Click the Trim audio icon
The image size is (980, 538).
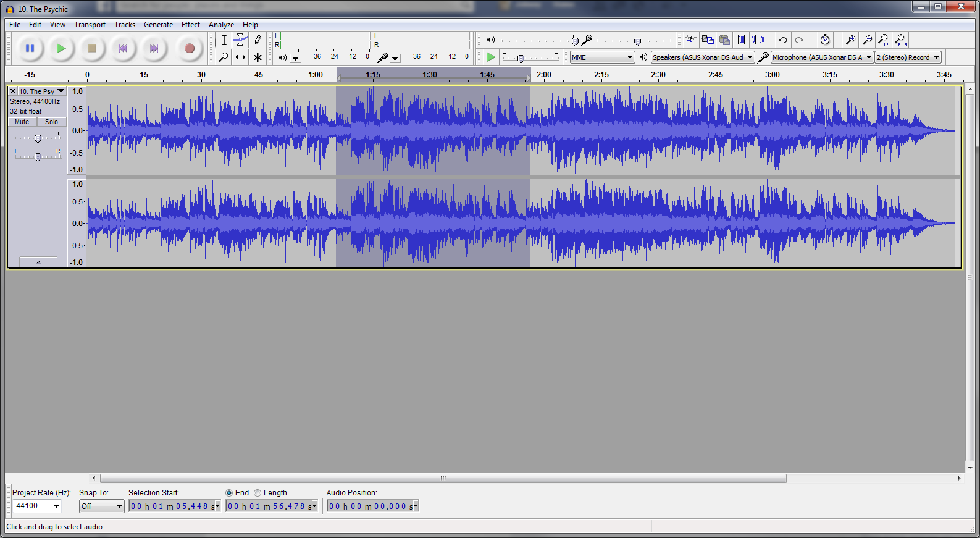coord(741,40)
